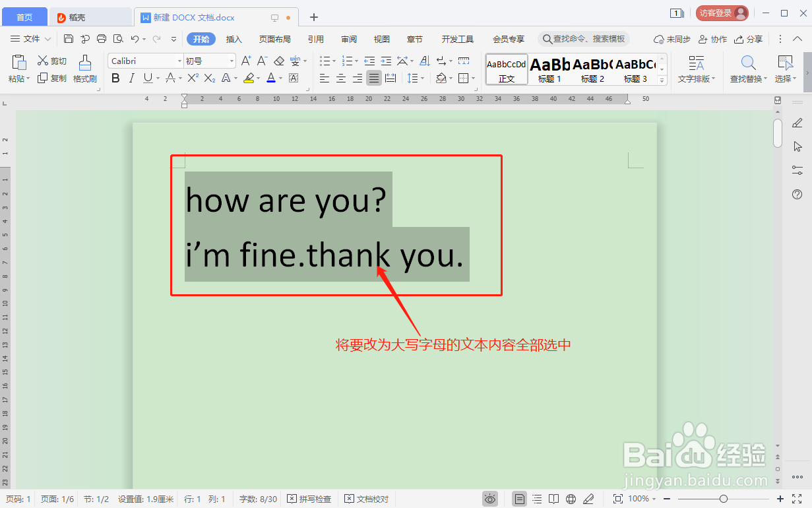The image size is (812, 508).
Task: Toggle eye protection mode in status bar
Action: coord(490,499)
